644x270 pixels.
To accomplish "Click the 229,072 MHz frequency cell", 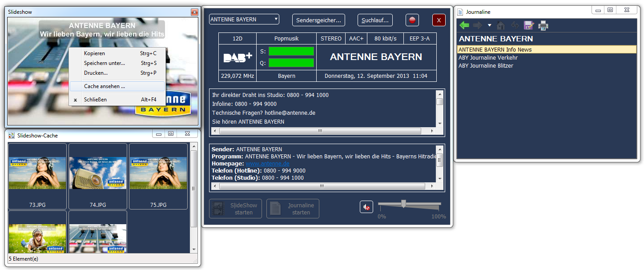I will click(x=237, y=76).
